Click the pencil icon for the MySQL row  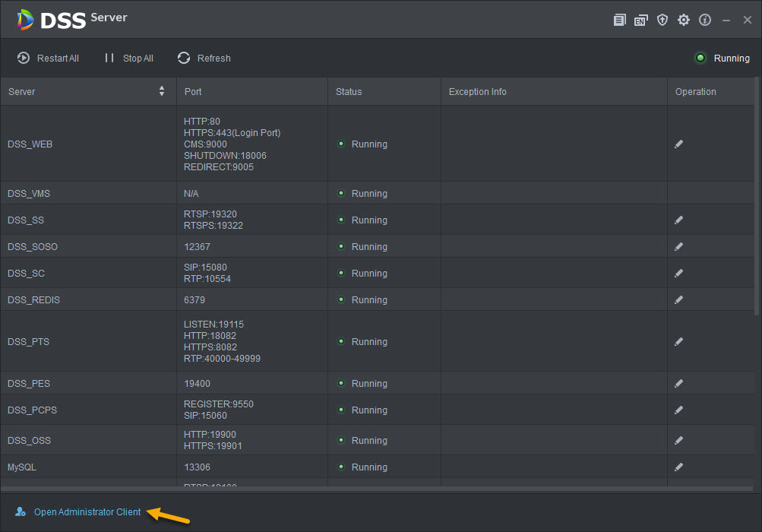pyautogui.click(x=678, y=467)
